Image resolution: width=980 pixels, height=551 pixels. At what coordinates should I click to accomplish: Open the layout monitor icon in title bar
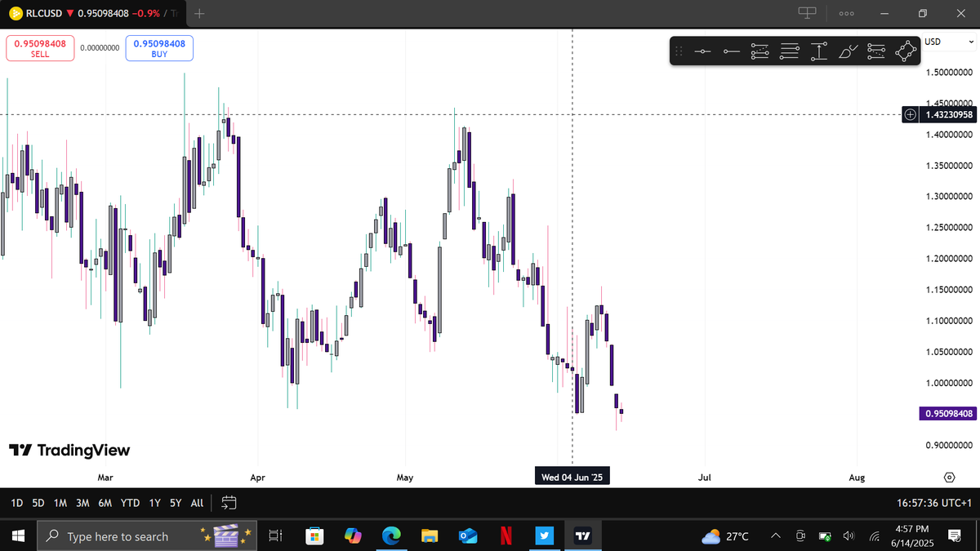click(807, 13)
